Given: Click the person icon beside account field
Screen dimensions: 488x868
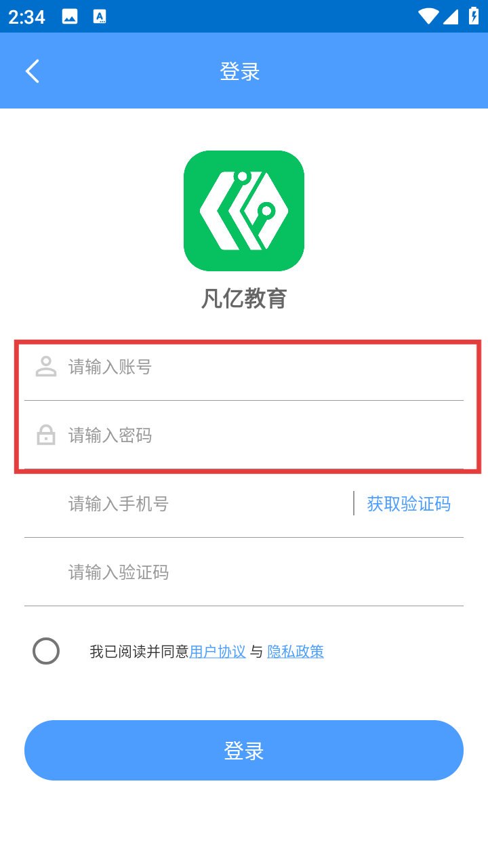Looking at the screenshot, I should 45,367.
